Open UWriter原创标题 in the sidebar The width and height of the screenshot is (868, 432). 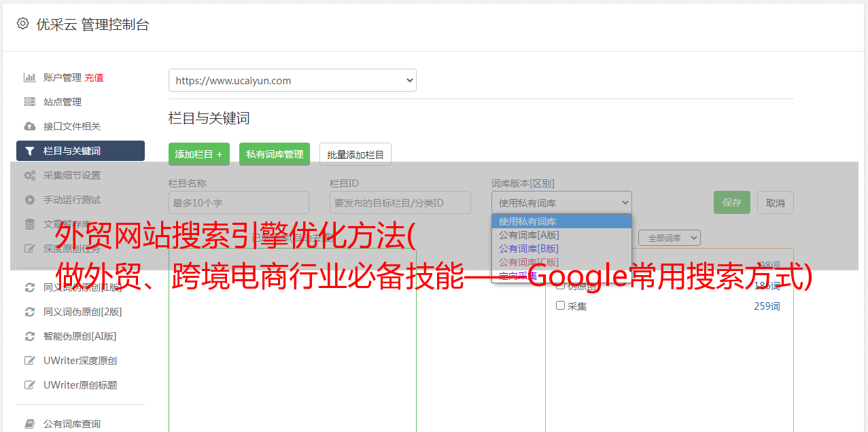click(x=80, y=385)
